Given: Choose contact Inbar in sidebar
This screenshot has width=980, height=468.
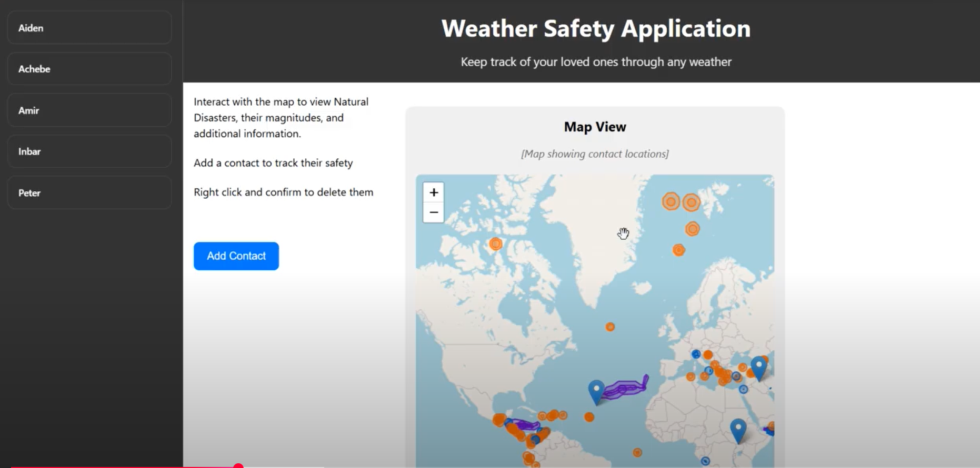Looking at the screenshot, I should pos(89,151).
